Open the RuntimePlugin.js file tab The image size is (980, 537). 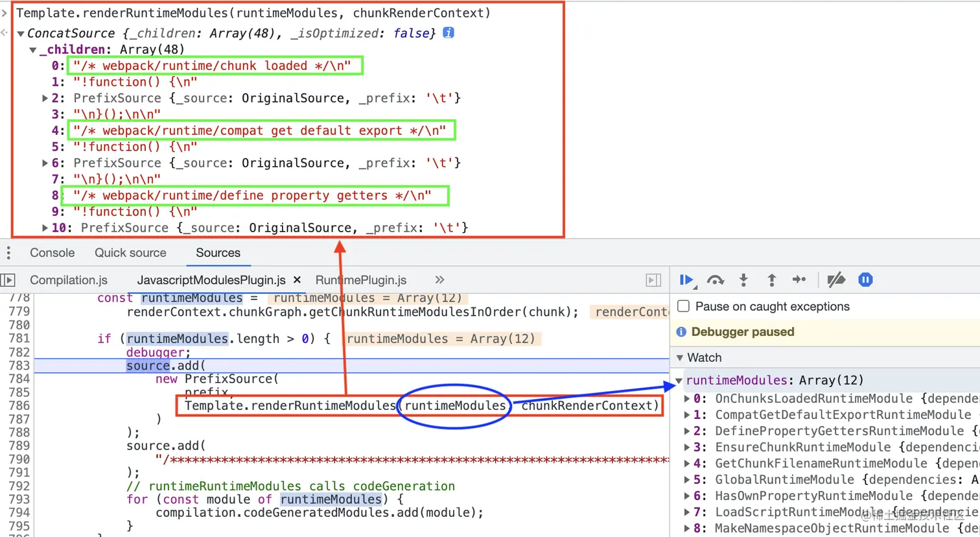click(x=361, y=280)
